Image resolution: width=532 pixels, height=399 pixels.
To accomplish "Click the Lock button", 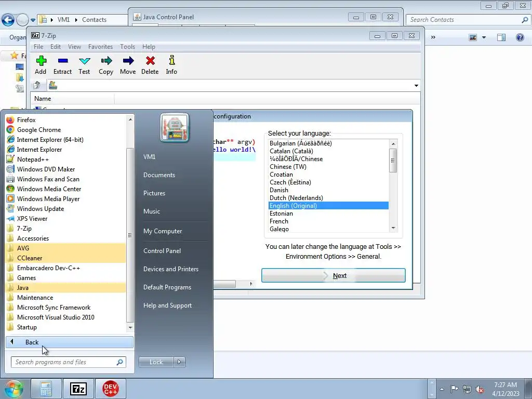I will [x=156, y=362].
